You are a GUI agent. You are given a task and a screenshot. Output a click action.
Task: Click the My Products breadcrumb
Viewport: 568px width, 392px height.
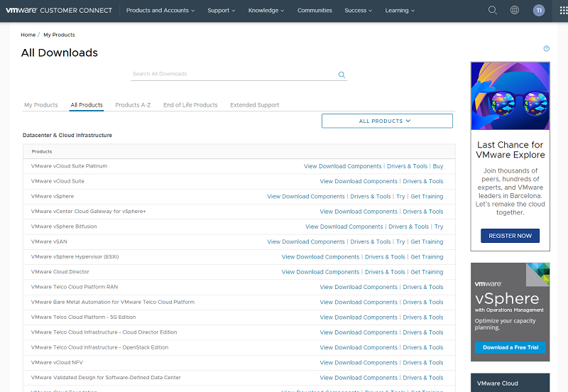pyautogui.click(x=59, y=35)
